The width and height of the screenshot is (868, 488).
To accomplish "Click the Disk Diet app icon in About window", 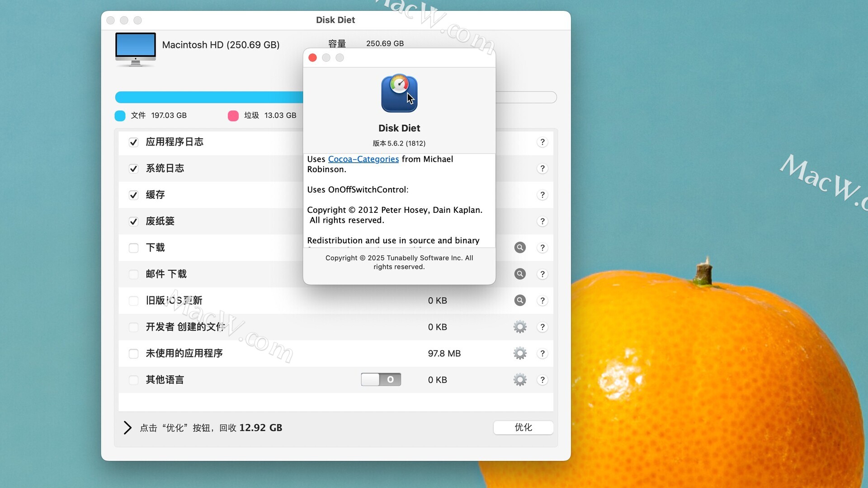I will tap(399, 93).
